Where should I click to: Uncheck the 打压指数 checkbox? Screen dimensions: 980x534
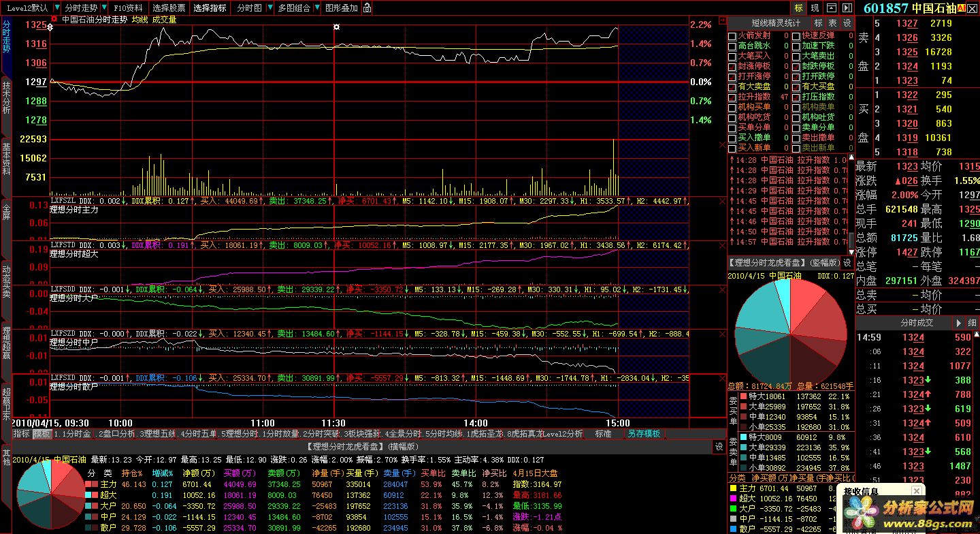[796, 97]
